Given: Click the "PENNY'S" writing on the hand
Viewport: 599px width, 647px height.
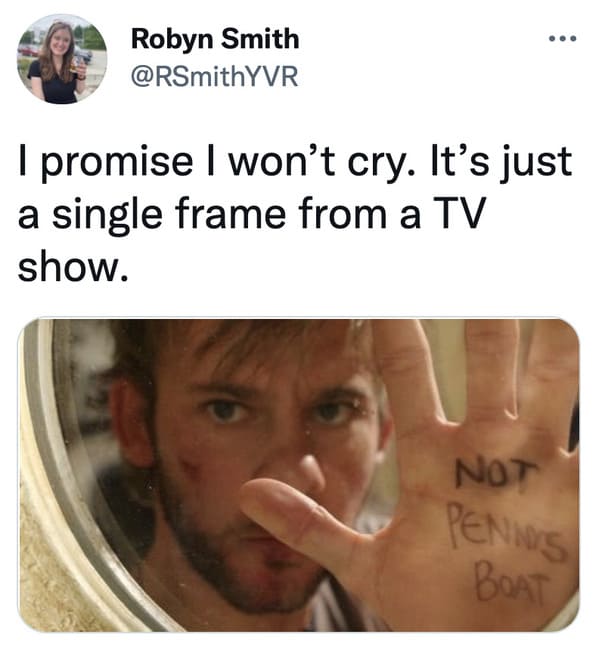Looking at the screenshot, I should 506,531.
